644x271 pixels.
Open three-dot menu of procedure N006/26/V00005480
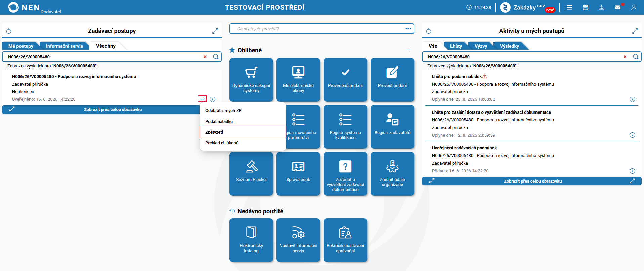202,99
